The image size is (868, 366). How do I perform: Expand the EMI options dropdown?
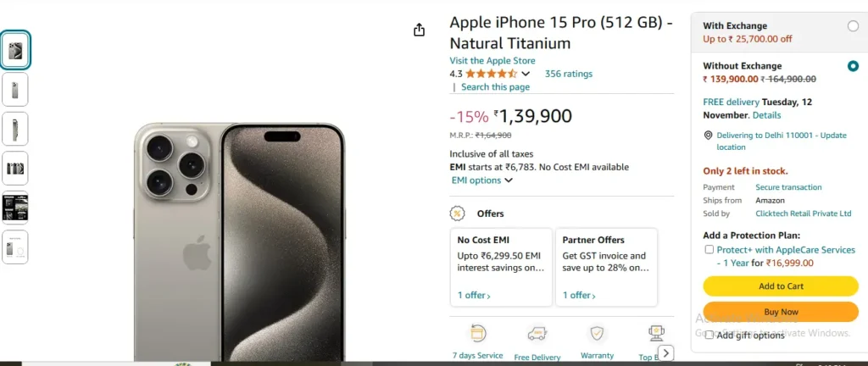click(482, 180)
